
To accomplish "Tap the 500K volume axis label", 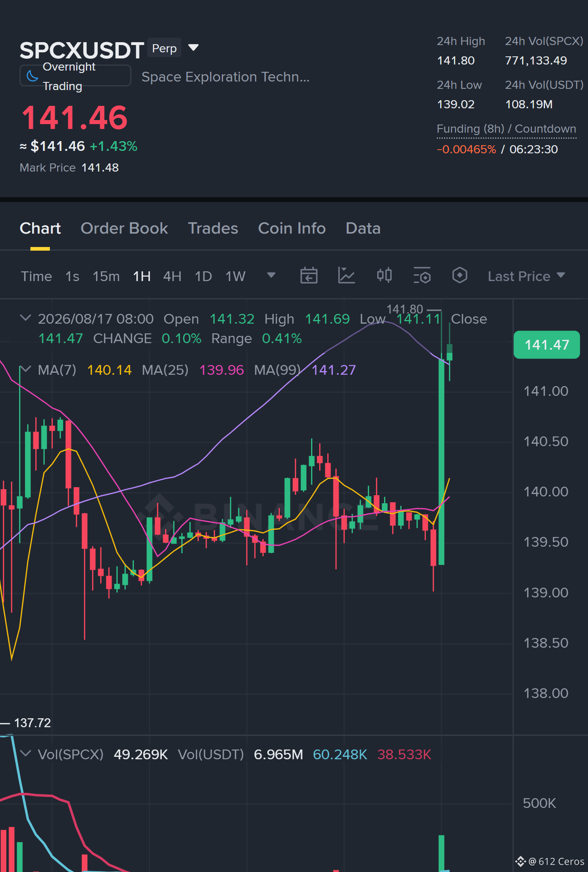I will click(x=539, y=803).
